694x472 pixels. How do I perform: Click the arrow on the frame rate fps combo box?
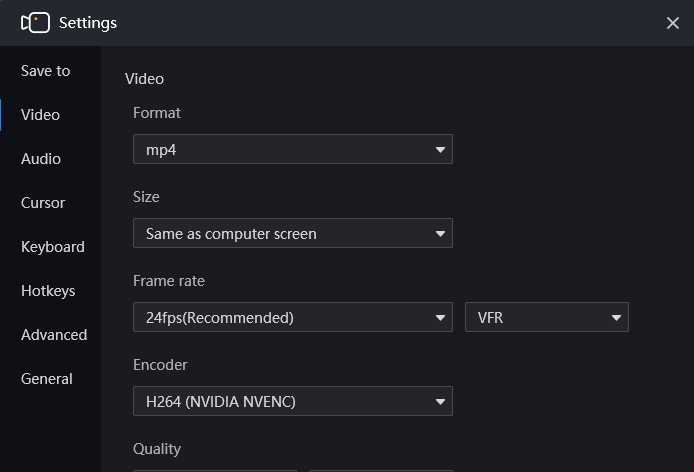440,317
